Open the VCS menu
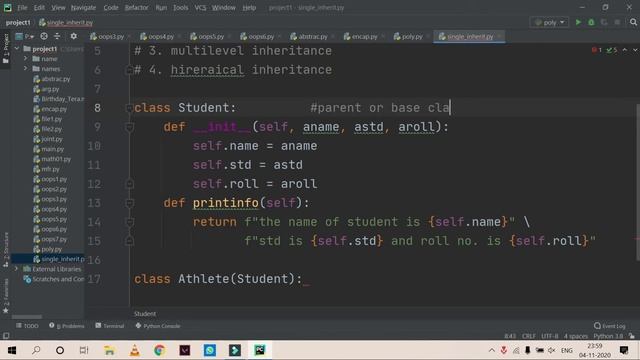This screenshot has width=640, height=360. coord(200,7)
